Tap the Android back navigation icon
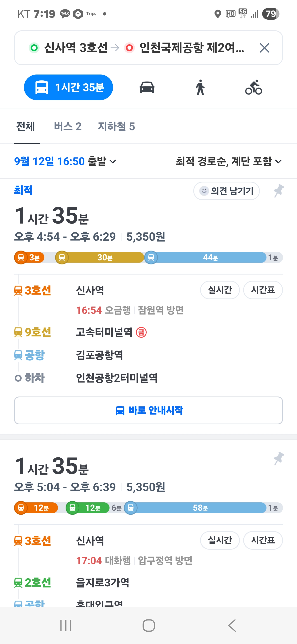Viewport: 297px width, 644px height. click(232, 625)
